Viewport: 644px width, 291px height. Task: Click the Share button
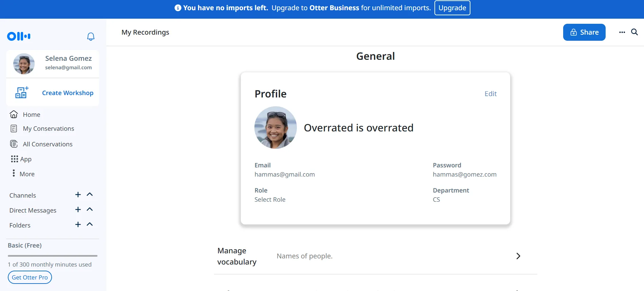584,32
